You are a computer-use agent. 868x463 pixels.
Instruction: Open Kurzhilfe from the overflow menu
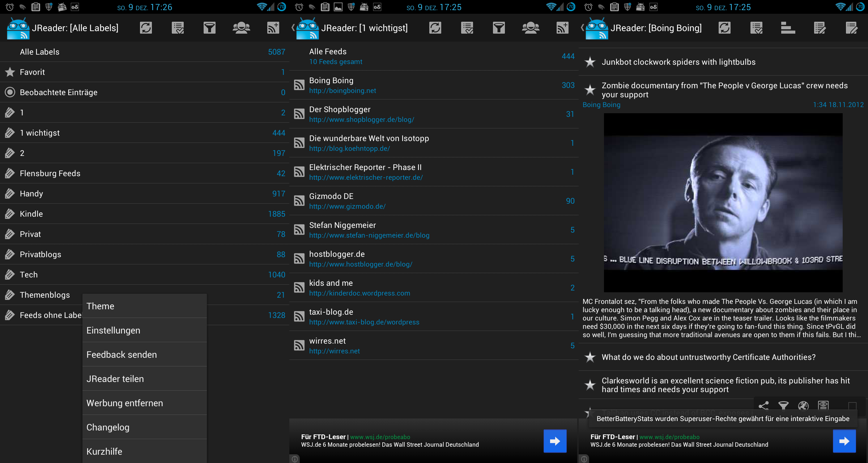(x=145, y=451)
